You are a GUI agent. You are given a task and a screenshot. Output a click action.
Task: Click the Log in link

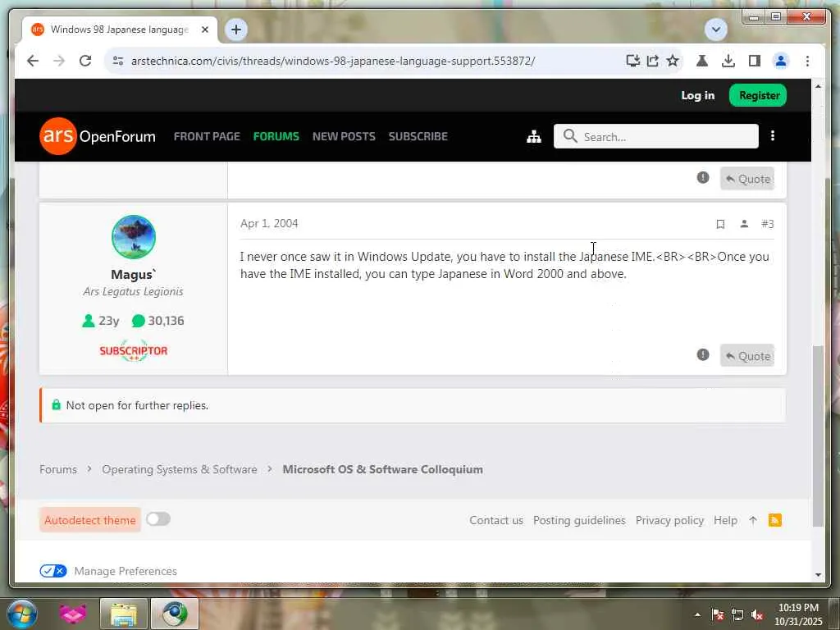[697, 95]
